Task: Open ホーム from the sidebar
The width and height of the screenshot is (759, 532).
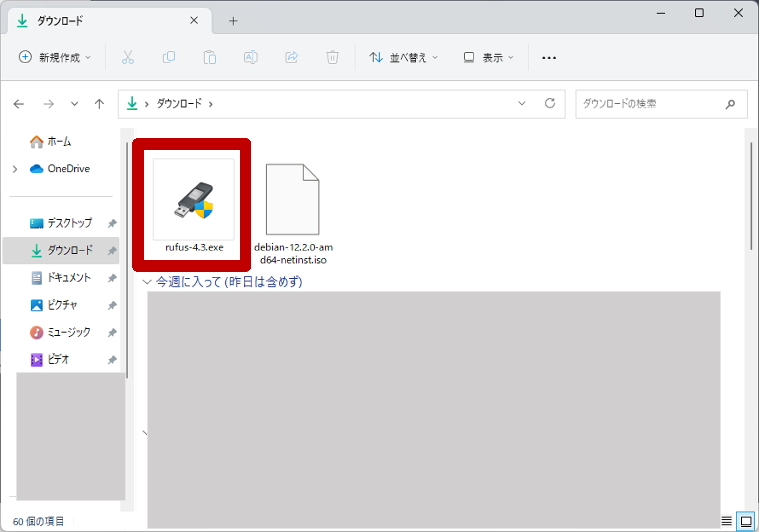Action: coord(59,142)
